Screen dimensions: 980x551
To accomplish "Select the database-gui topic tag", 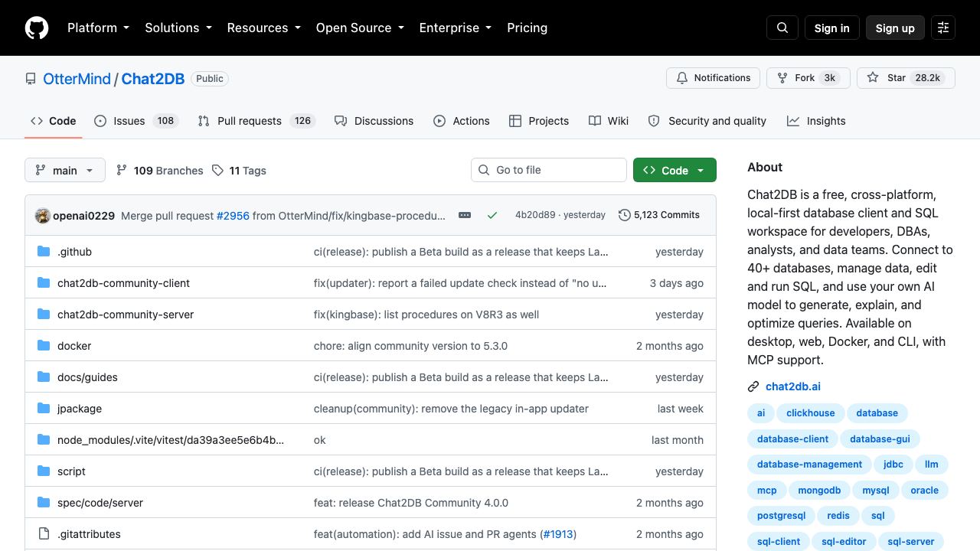I will pos(880,439).
